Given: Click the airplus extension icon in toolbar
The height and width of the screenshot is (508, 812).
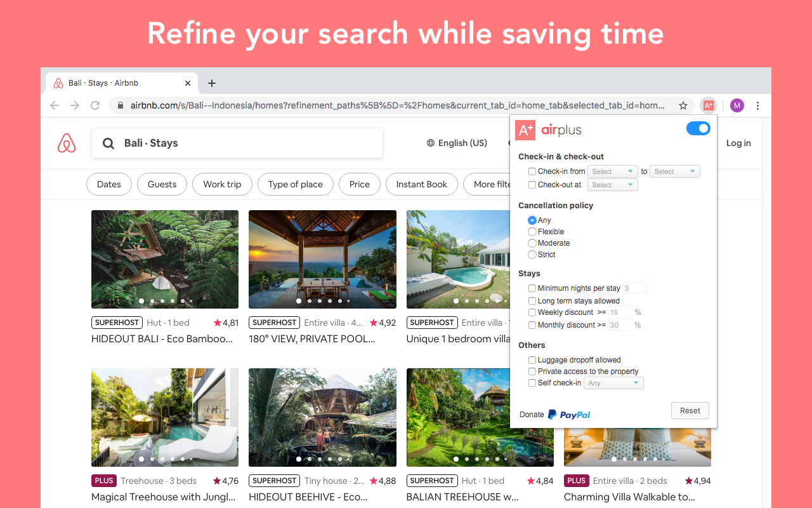Looking at the screenshot, I should tap(708, 105).
